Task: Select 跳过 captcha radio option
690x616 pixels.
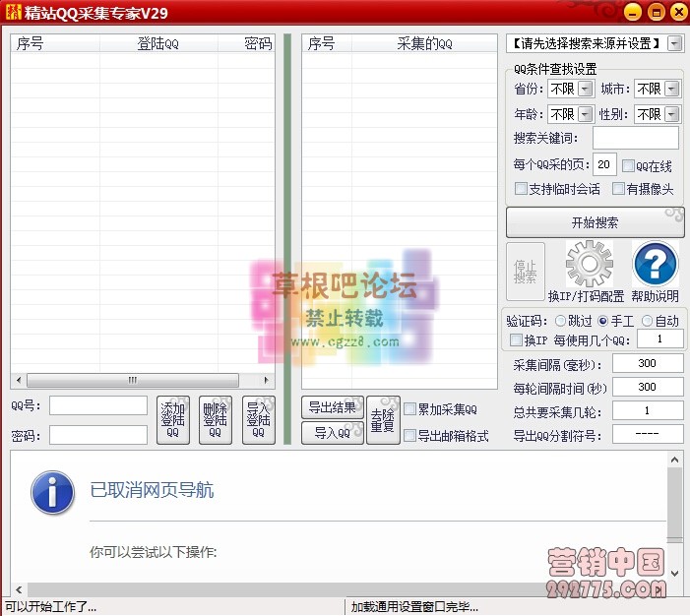Action: tap(560, 321)
